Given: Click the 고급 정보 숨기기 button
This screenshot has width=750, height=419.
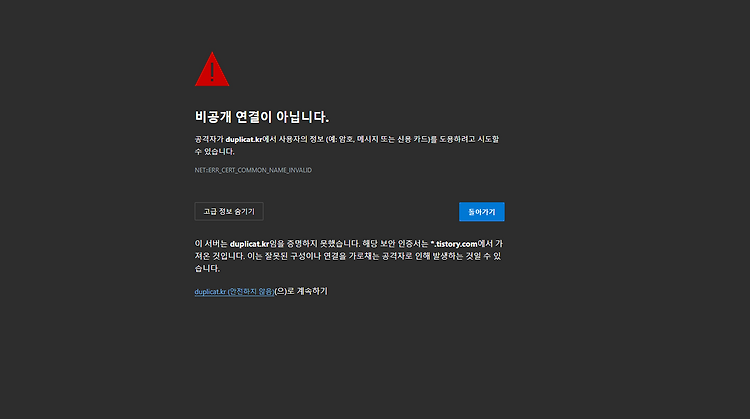Looking at the screenshot, I should 229,211.
